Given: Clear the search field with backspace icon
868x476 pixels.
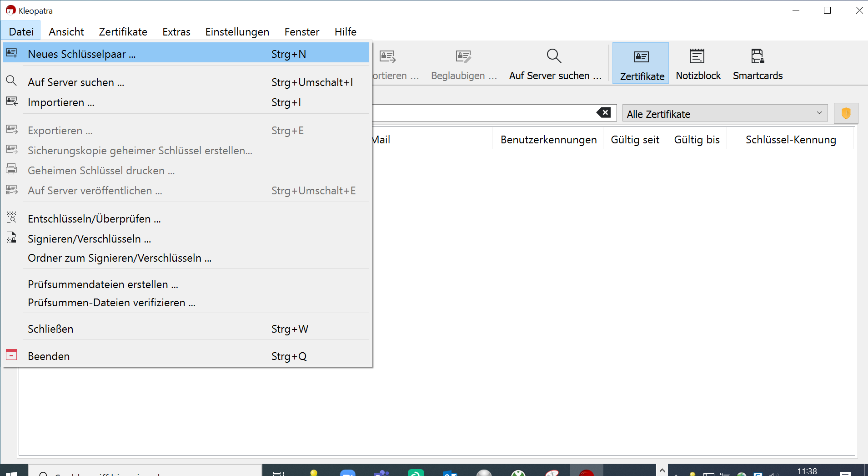Looking at the screenshot, I should (x=603, y=113).
